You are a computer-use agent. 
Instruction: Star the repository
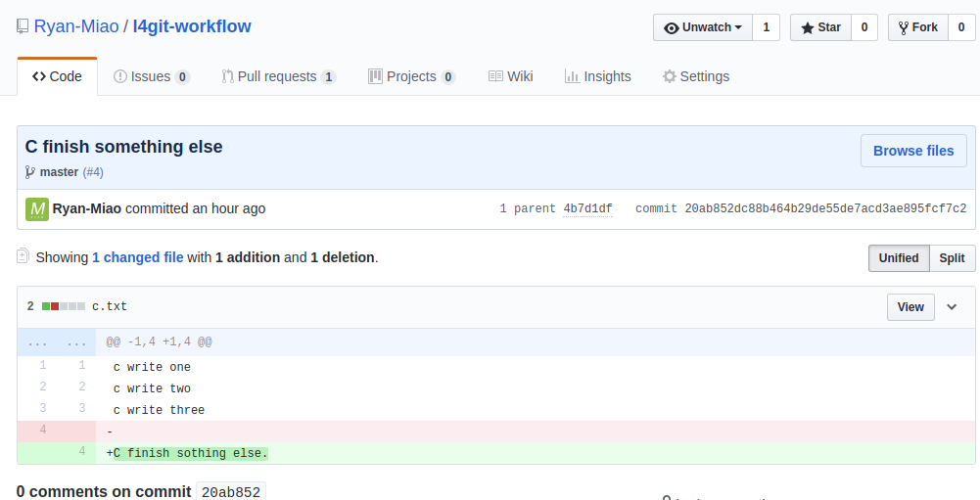(x=820, y=27)
